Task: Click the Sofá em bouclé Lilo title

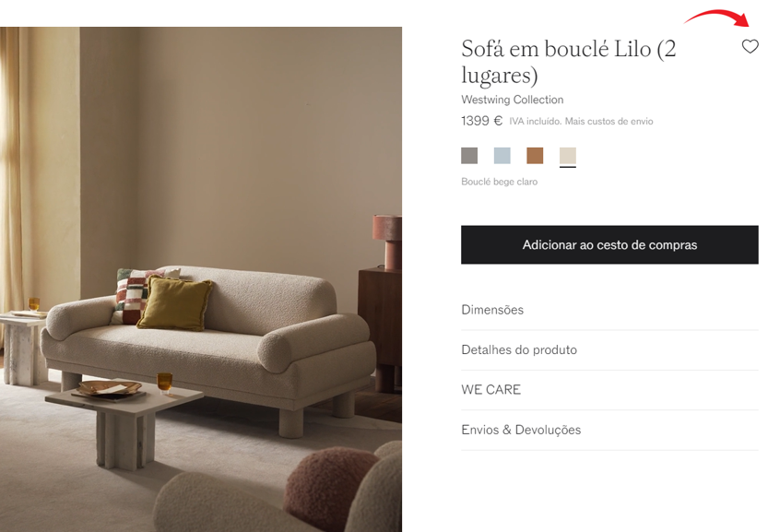Action: click(568, 62)
